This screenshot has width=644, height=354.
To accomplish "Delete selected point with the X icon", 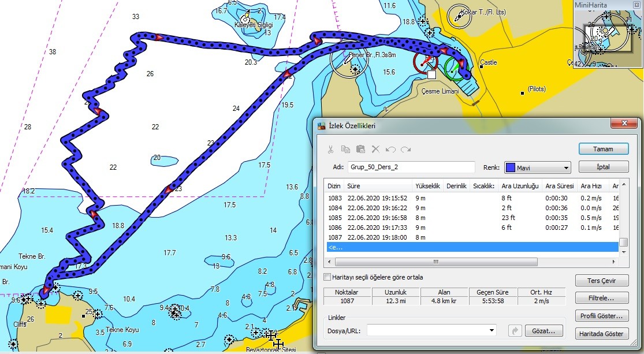I will 375,150.
